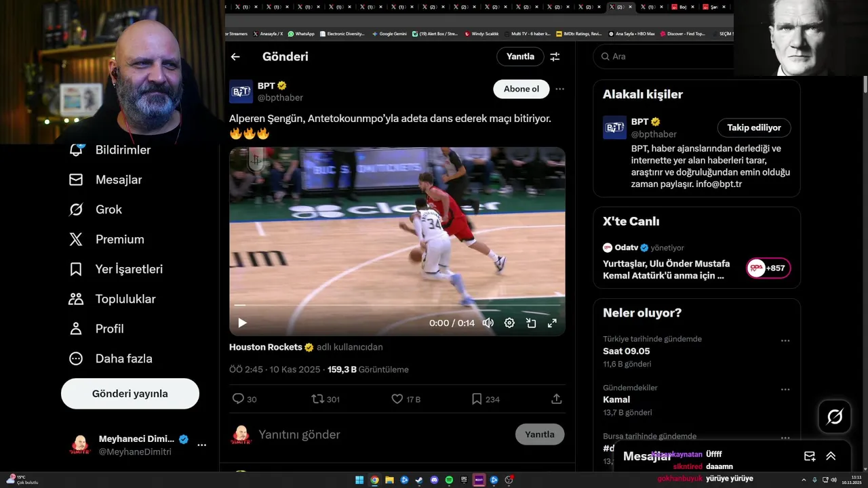Seek on the video progress bar
This screenshot has height=488, width=868.
point(397,306)
